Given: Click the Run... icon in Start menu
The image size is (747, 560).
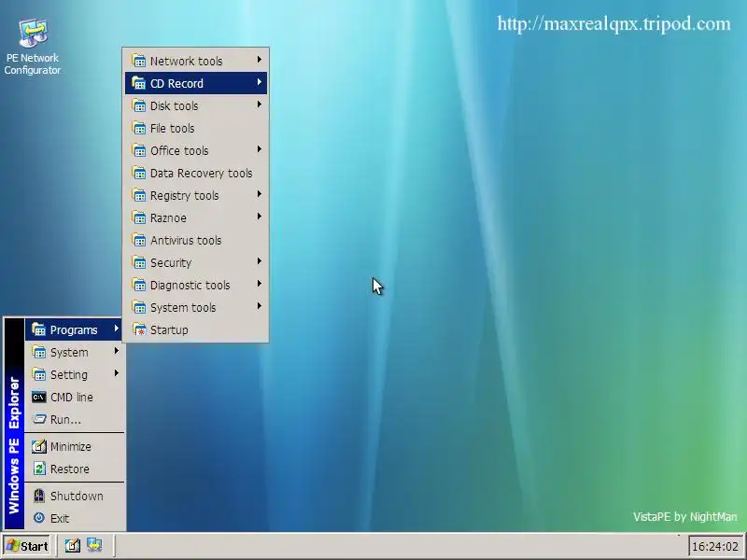Looking at the screenshot, I should [x=38, y=419].
